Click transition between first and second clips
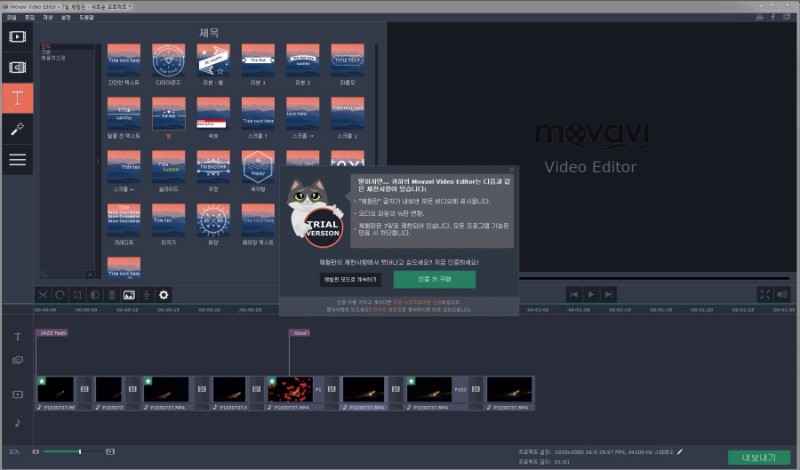800x470 pixels. pyautogui.click(x=85, y=389)
